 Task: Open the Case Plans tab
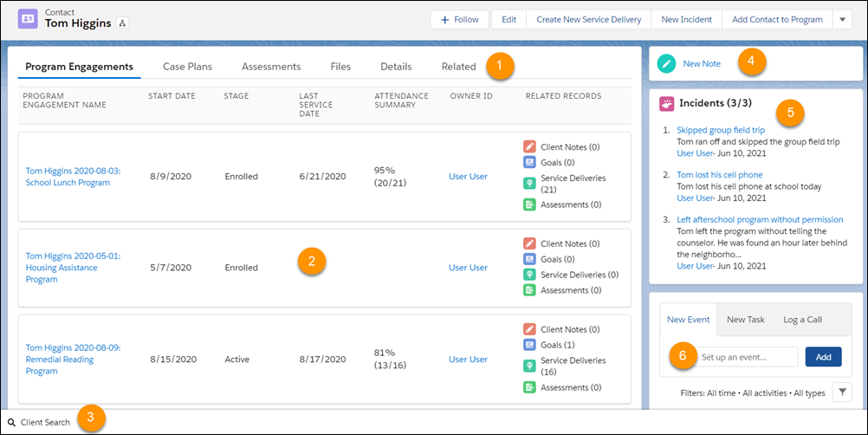point(188,67)
